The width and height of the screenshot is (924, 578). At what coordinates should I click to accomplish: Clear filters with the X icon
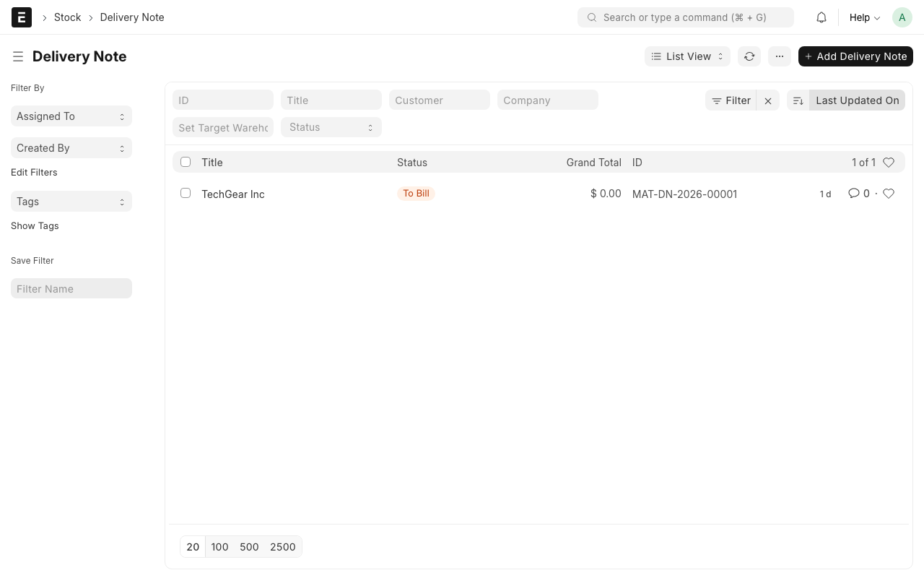[768, 101]
